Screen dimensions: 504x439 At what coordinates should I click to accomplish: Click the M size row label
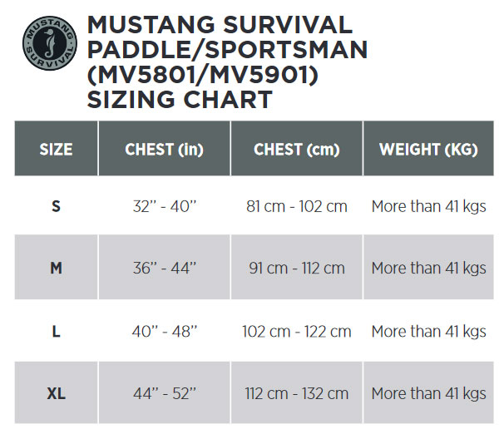click(56, 268)
